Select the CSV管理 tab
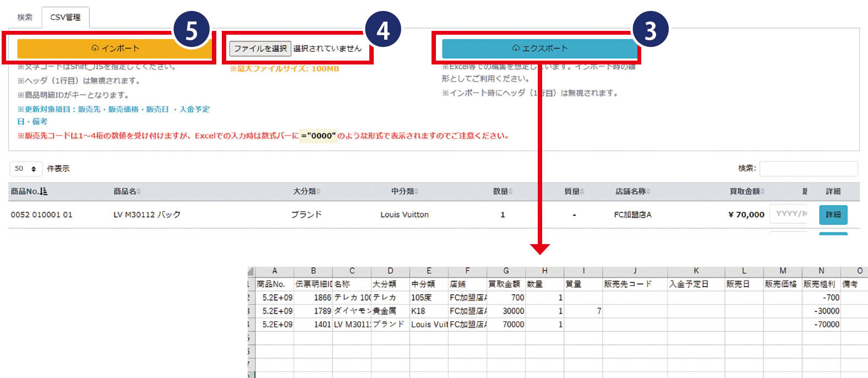This screenshot has width=868, height=378. [x=65, y=17]
